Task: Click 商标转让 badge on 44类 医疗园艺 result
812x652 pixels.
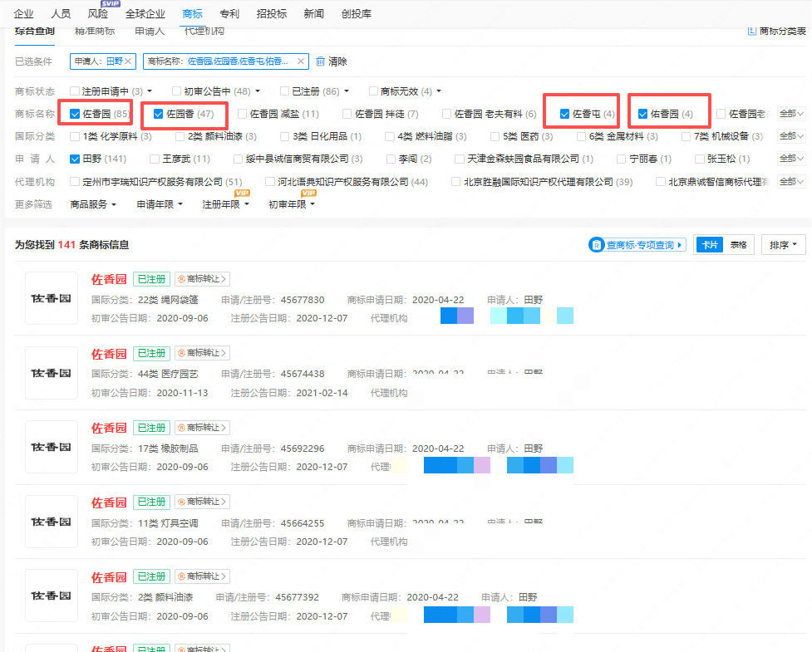Action: coord(202,354)
